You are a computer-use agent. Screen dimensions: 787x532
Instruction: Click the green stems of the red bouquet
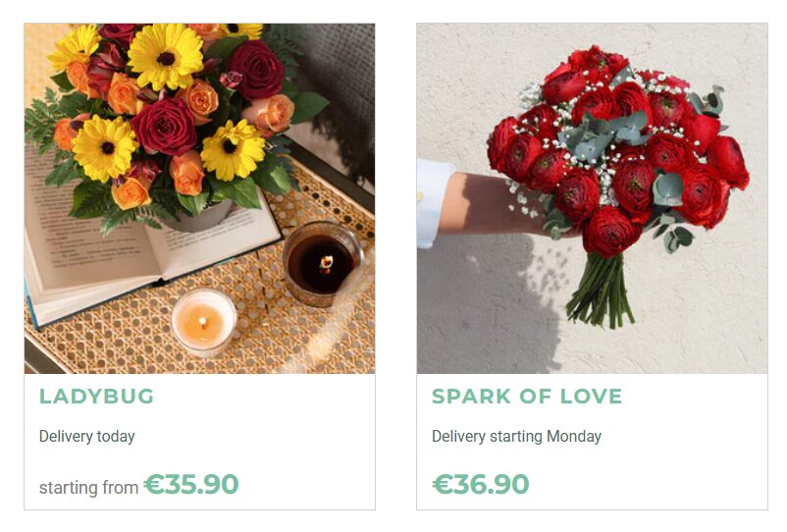(x=600, y=291)
